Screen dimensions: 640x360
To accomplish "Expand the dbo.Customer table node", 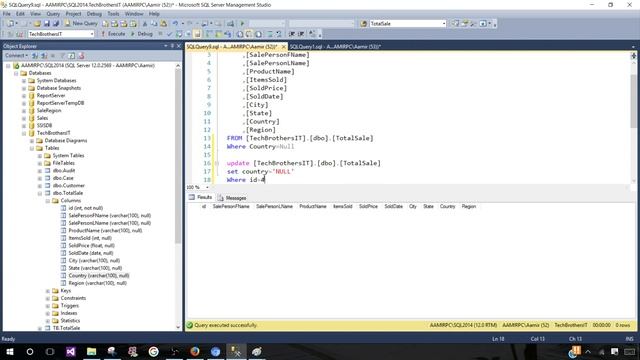I will pos(40,186).
